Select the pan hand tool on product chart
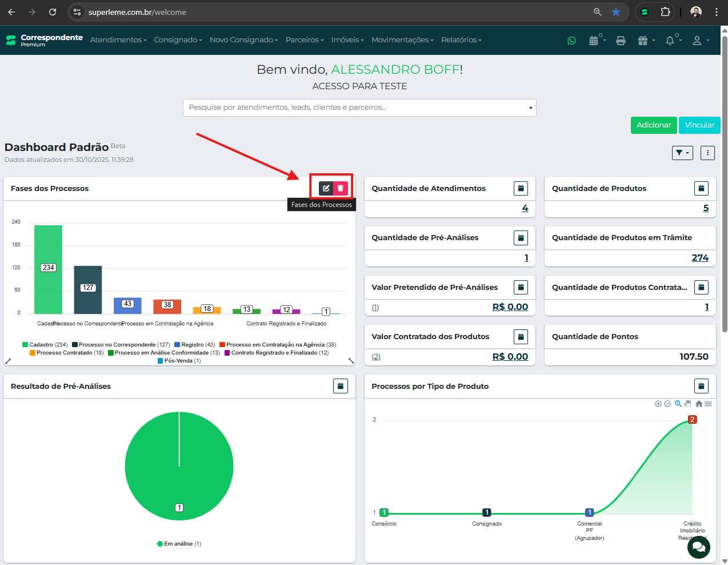Screen dimensions: 728x565 688,404
